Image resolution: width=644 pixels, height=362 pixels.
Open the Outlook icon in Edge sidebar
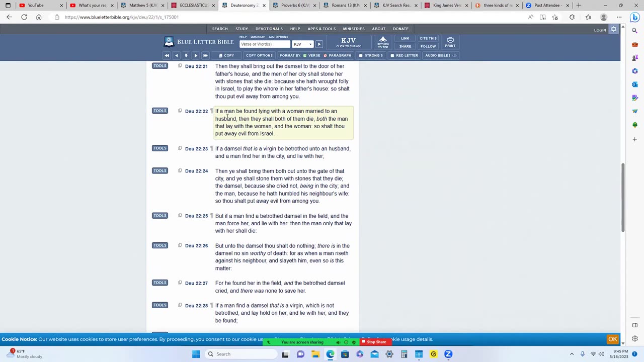(635, 84)
